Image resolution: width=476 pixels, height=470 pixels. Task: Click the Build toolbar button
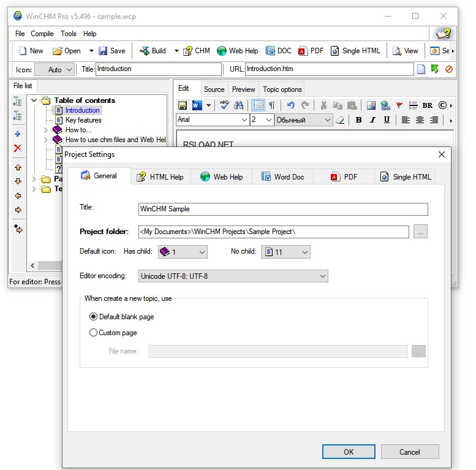point(153,51)
